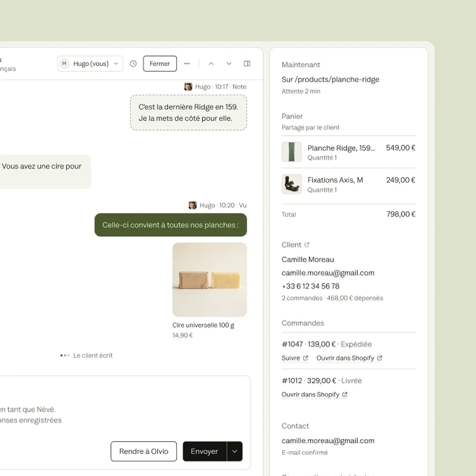Open order #1047 in Shopify
This screenshot has height=476, width=476.
click(349, 358)
